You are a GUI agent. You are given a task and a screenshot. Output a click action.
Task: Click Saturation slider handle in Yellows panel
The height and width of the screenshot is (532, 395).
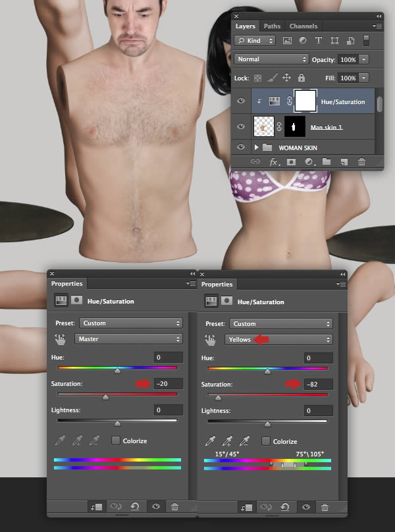click(x=218, y=398)
